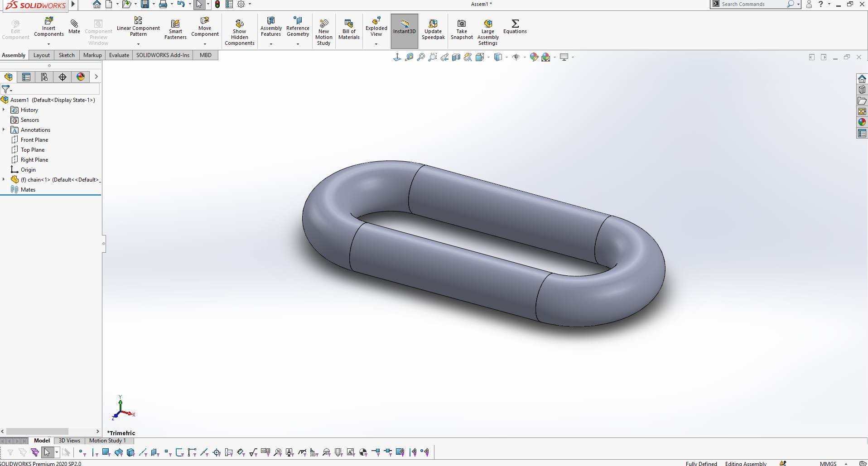
Task: Clear all selection filters icon
Action: (x=22, y=452)
